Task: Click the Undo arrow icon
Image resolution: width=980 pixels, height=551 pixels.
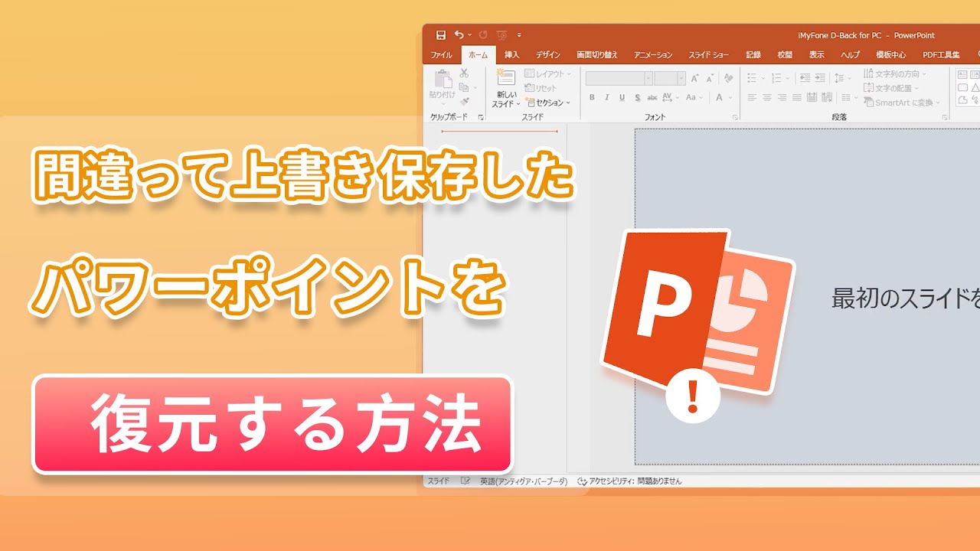Action: click(x=458, y=35)
